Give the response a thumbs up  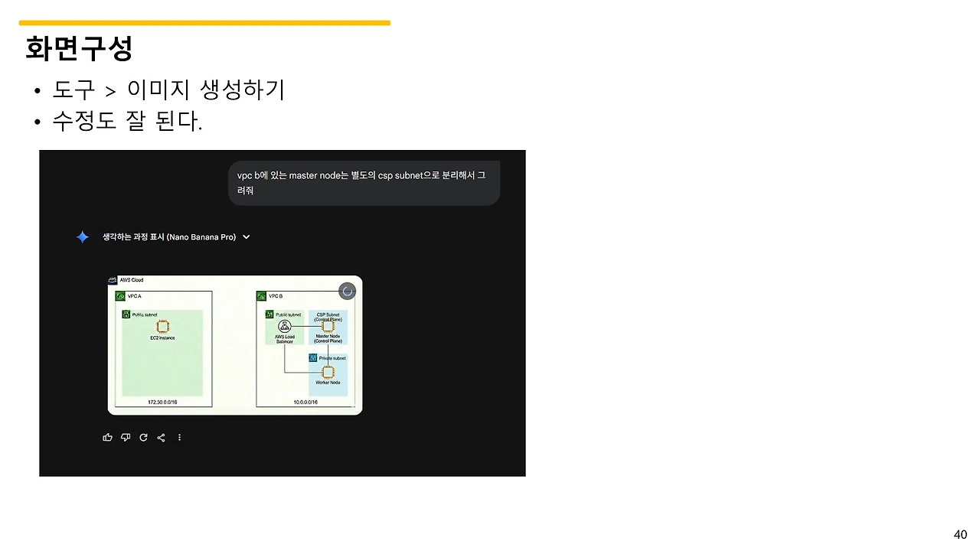(108, 437)
